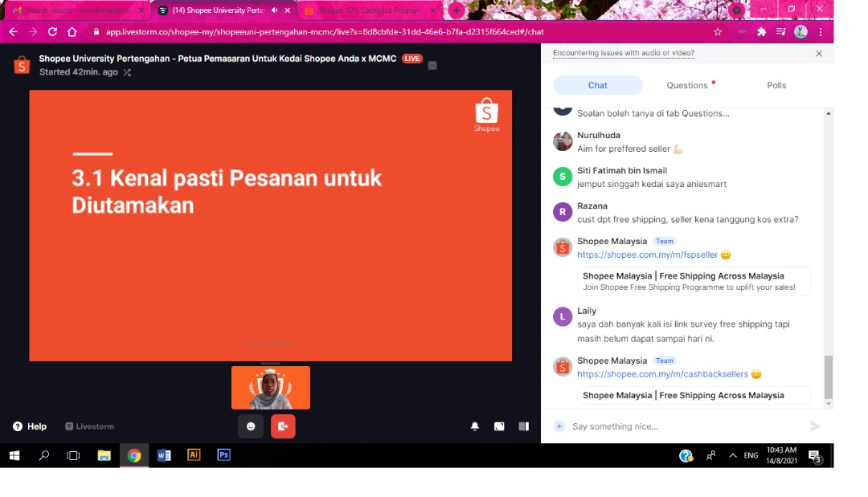
Task: Open the first Free Shipping Across Malaysia preview card
Action: click(694, 281)
